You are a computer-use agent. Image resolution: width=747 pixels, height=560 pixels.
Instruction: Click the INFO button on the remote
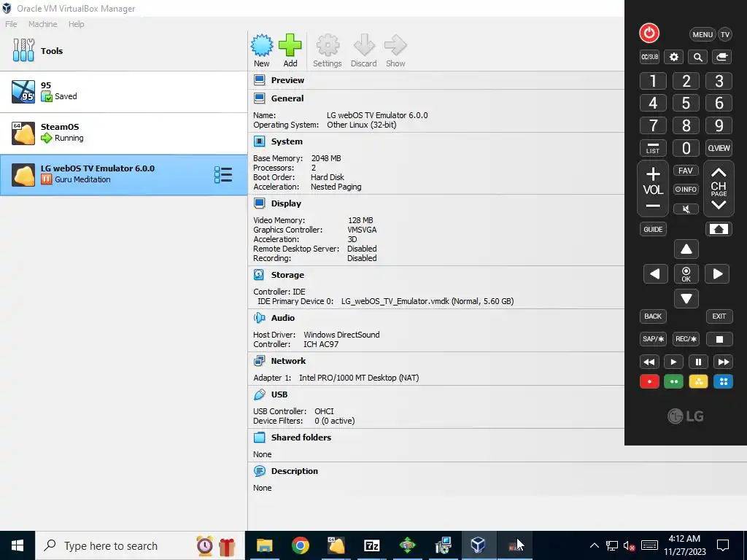(x=686, y=189)
